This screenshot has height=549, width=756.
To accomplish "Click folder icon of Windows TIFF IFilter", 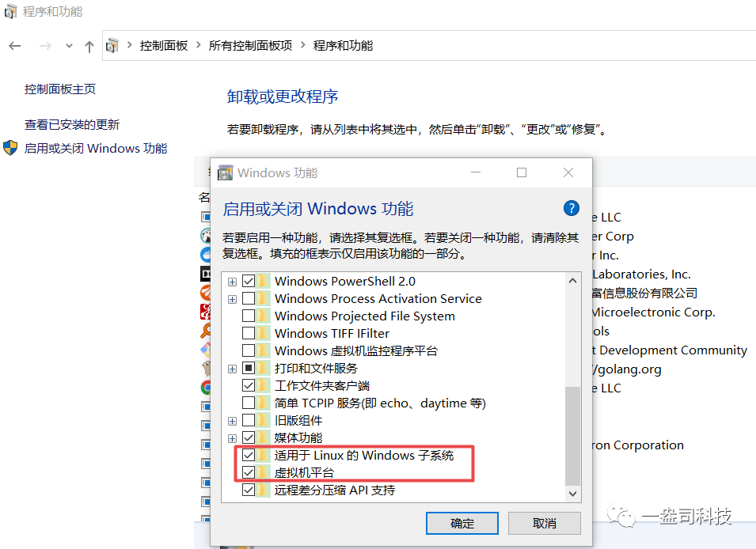I will point(264,333).
